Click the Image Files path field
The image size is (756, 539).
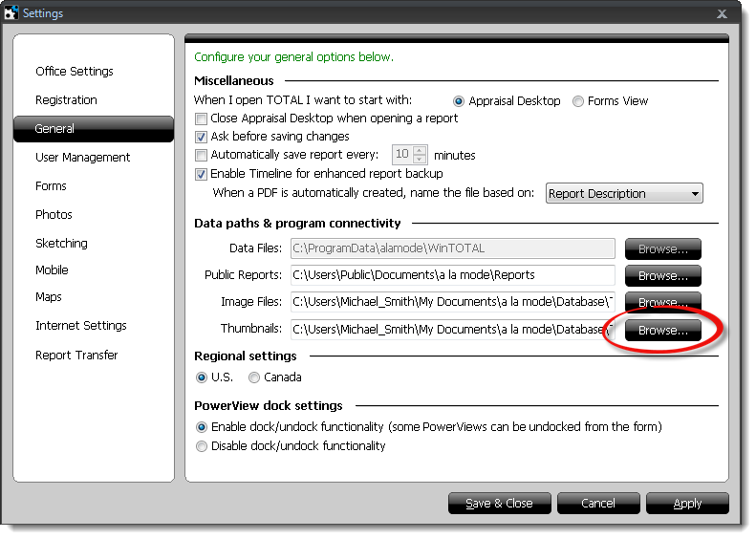click(x=453, y=302)
